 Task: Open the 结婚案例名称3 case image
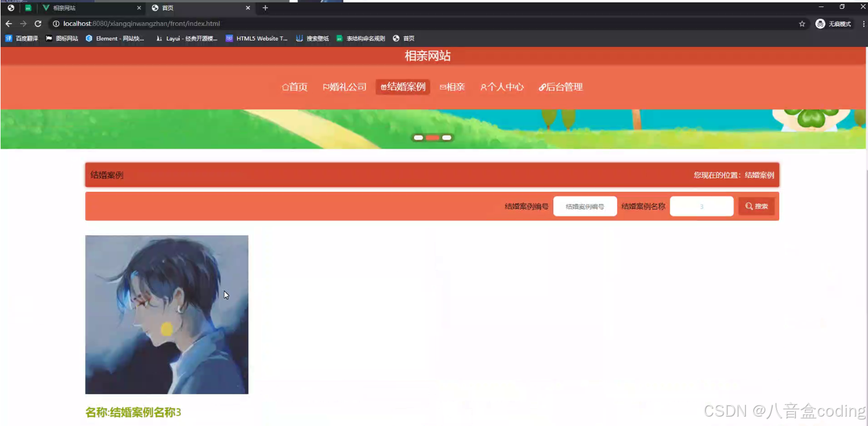point(167,315)
